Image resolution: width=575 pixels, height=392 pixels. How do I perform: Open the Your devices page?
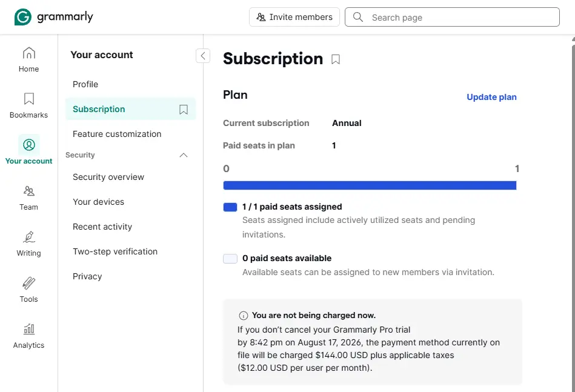[98, 202]
